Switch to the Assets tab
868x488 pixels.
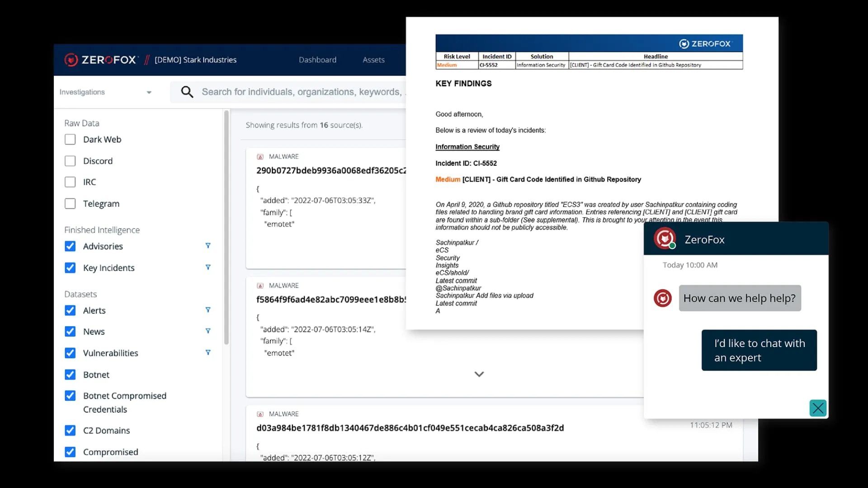(x=373, y=60)
